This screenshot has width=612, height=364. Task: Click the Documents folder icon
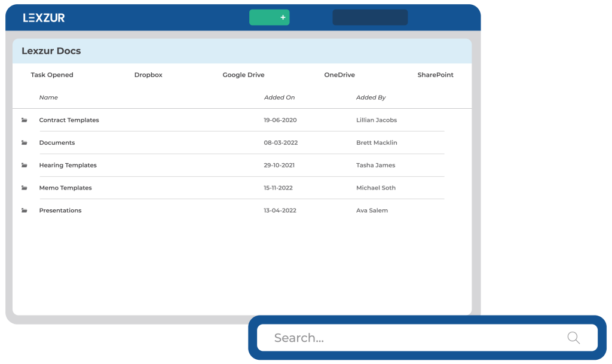25,143
